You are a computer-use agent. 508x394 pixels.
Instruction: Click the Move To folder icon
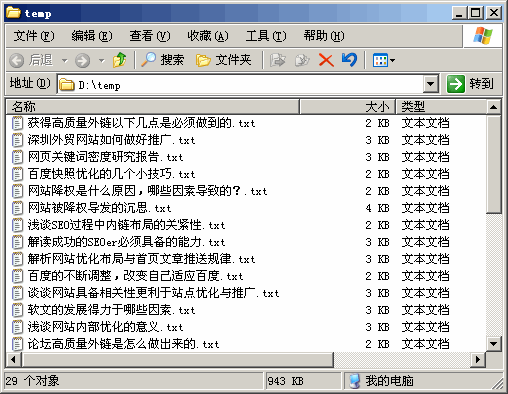click(x=277, y=60)
